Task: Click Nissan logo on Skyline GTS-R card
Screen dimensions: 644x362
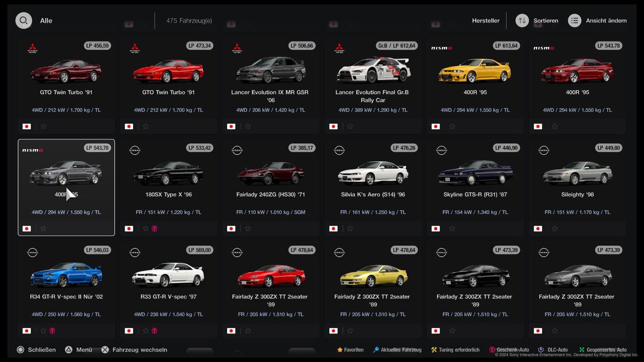Action: [x=442, y=150]
